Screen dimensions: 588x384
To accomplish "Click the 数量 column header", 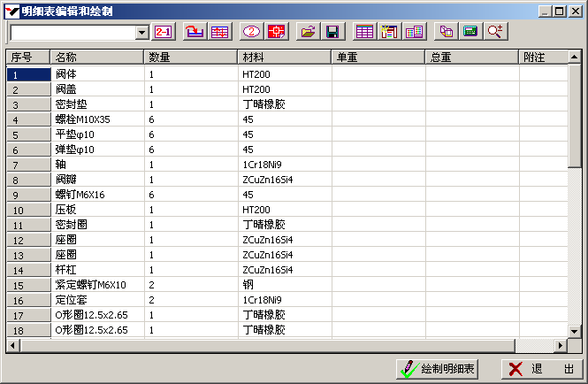I will [x=190, y=57].
